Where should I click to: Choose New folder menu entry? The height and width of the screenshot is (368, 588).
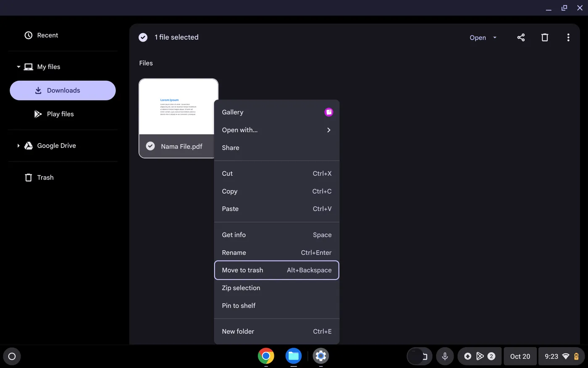277,331
